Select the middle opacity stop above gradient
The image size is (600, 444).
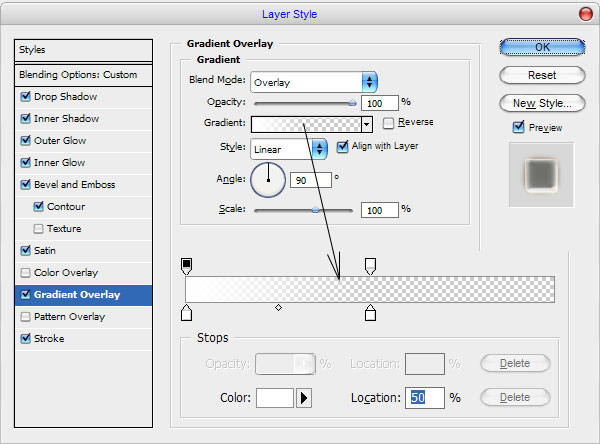pos(370,266)
